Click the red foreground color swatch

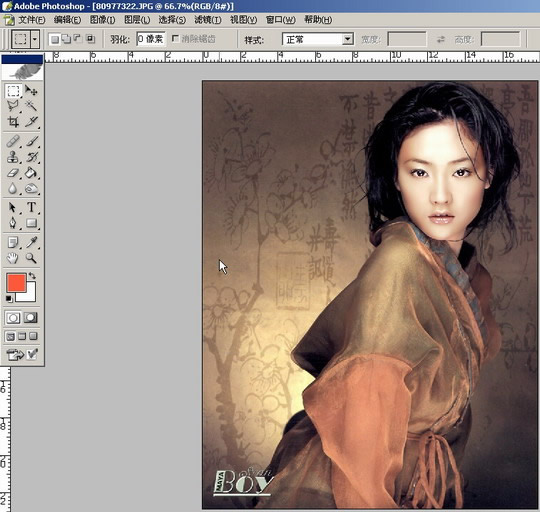click(16, 283)
